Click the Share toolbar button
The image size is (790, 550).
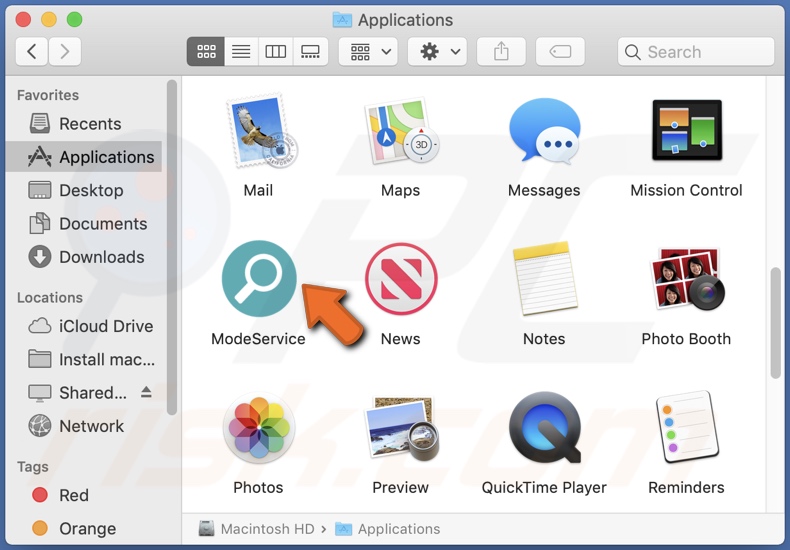[x=501, y=51]
